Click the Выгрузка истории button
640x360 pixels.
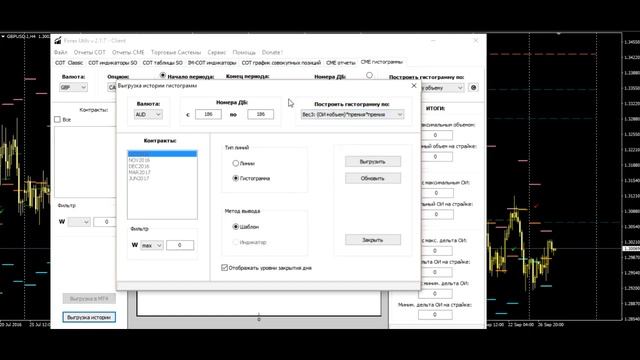(89, 317)
